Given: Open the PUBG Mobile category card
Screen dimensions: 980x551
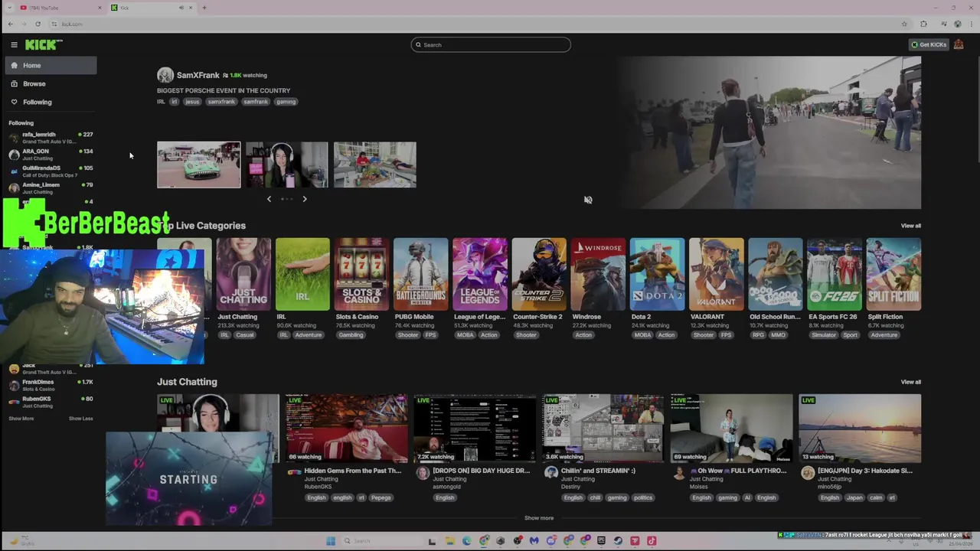Looking at the screenshot, I should [x=420, y=274].
